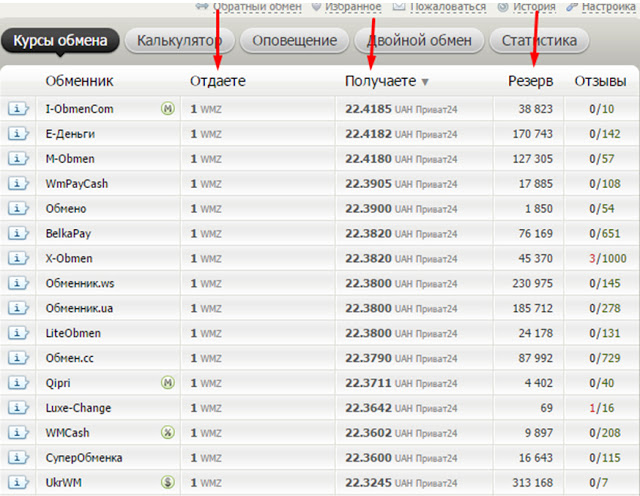Open info icon for WmPayCash row
The image size is (640, 496).
point(18,184)
